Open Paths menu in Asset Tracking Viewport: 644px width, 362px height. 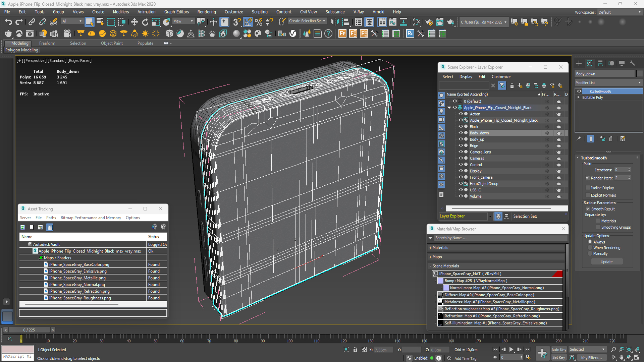(51, 218)
